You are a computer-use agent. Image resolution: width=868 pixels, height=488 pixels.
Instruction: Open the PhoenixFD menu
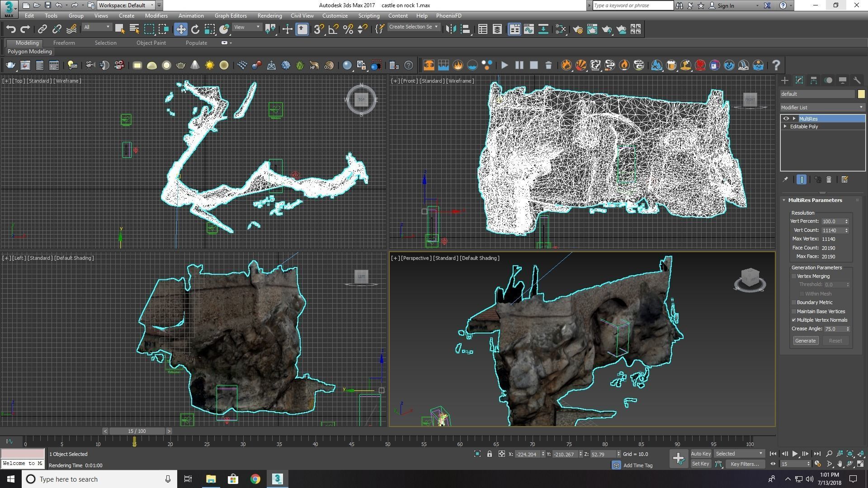(x=449, y=16)
